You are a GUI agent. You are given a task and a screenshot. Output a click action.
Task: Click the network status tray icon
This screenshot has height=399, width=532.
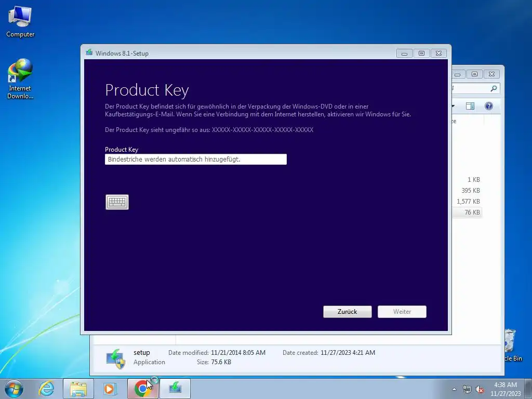tap(467, 389)
